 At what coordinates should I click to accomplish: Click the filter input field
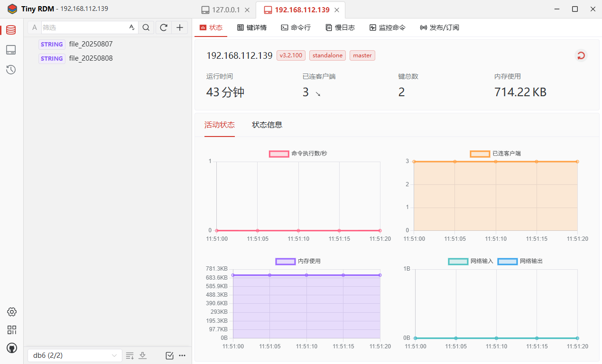coord(84,27)
